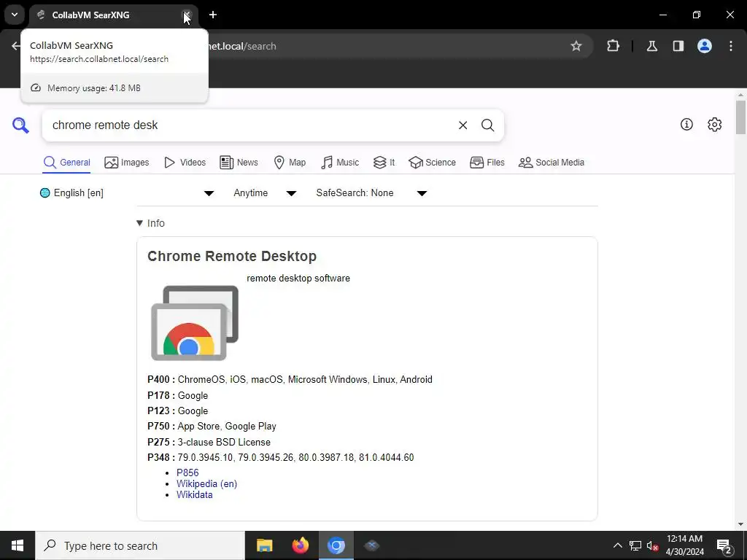Open the fourth taskbar app icon

371,545
